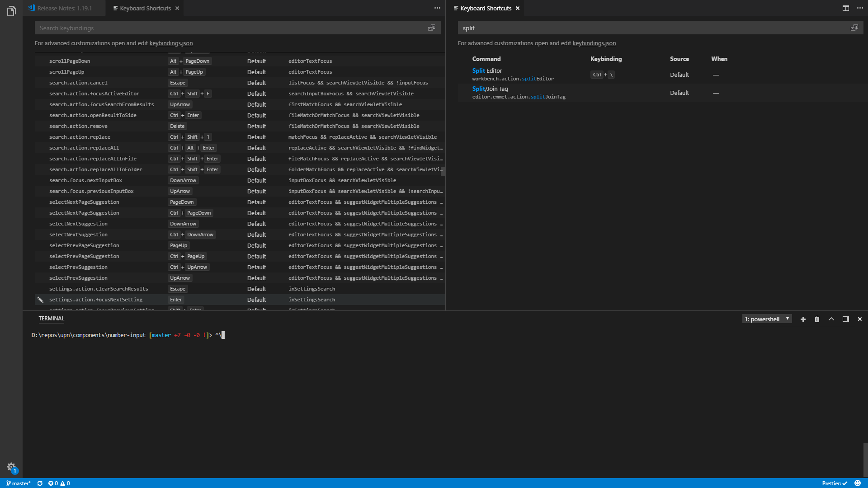The height and width of the screenshot is (488, 868).
Task: Split the terminal pane
Action: coord(845,319)
